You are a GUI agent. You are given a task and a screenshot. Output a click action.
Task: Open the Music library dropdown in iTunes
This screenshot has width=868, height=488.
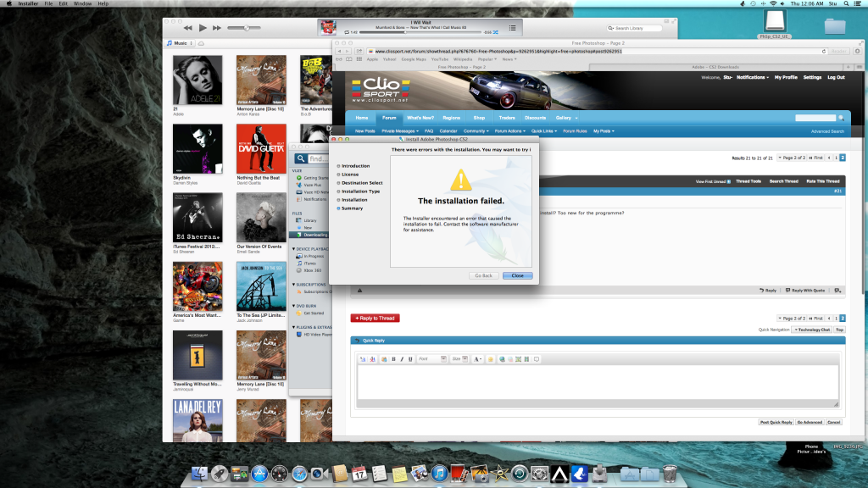[181, 42]
